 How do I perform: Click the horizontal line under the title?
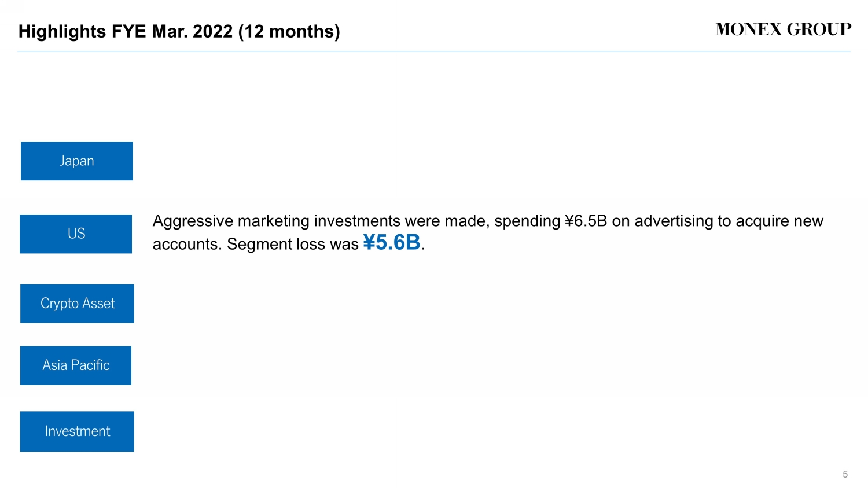tap(434, 51)
